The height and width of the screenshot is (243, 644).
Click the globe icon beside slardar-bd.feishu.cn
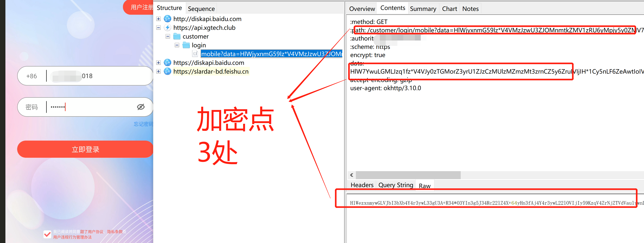[167, 71]
